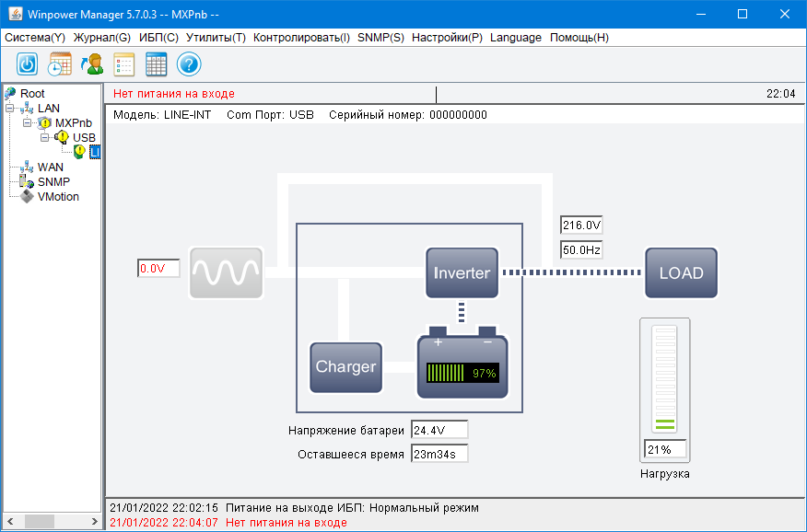The image size is (807, 532).
Task: Select the SNMP tree item label
Action: tap(53, 182)
